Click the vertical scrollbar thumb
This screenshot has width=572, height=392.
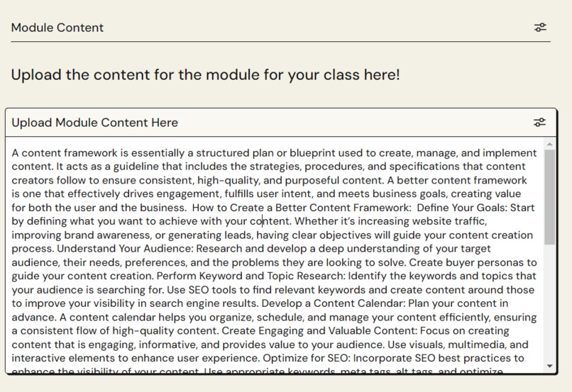[549, 197]
